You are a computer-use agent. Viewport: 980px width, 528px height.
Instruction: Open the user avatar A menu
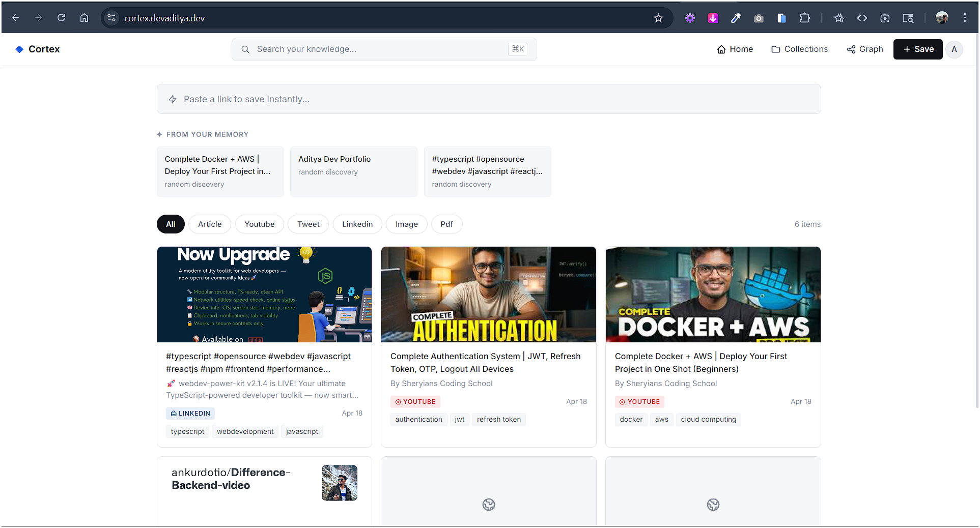tap(954, 49)
